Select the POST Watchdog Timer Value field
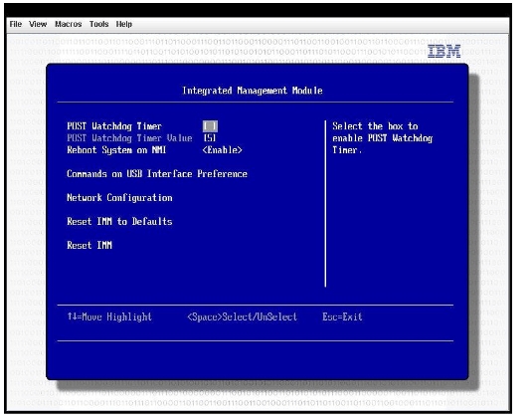The image size is (532, 419). coord(210,138)
